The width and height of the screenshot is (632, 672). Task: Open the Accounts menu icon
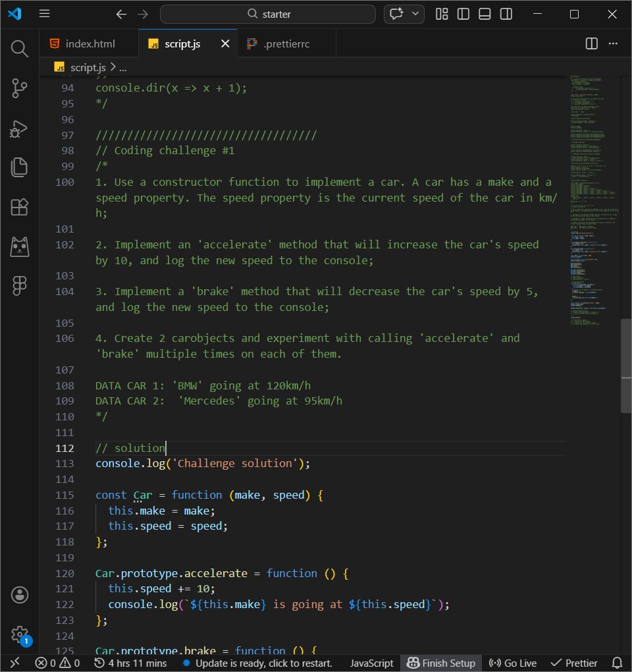click(20, 595)
